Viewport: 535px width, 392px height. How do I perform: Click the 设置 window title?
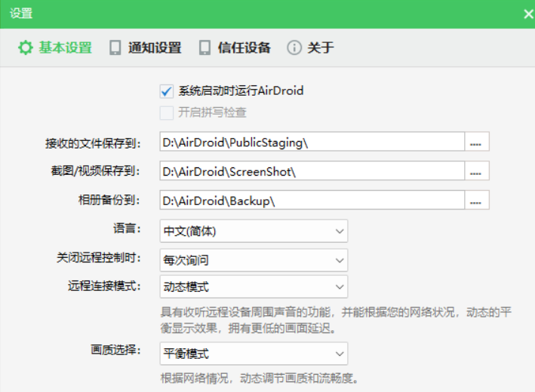(x=21, y=14)
